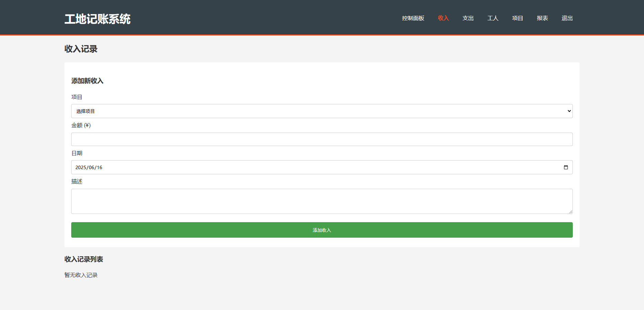Select the 收入 navigation item
This screenshot has width=644, height=310.
tap(443, 18)
